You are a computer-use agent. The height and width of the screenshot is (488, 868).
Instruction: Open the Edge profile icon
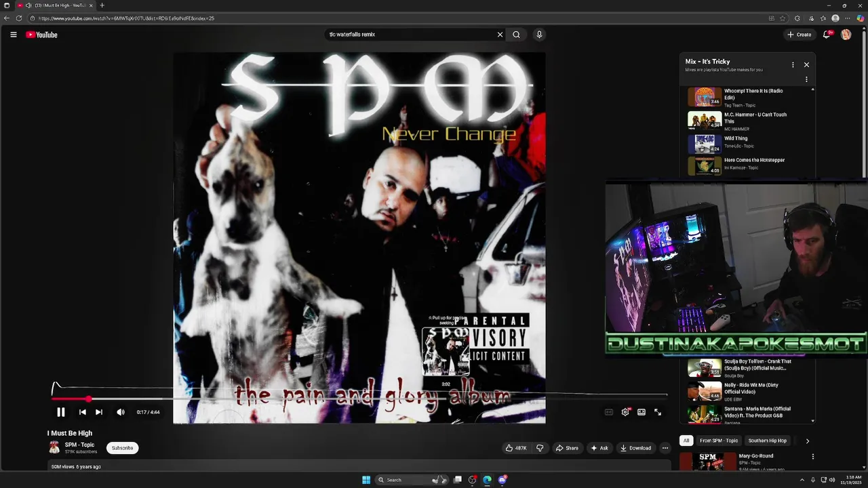835,18
